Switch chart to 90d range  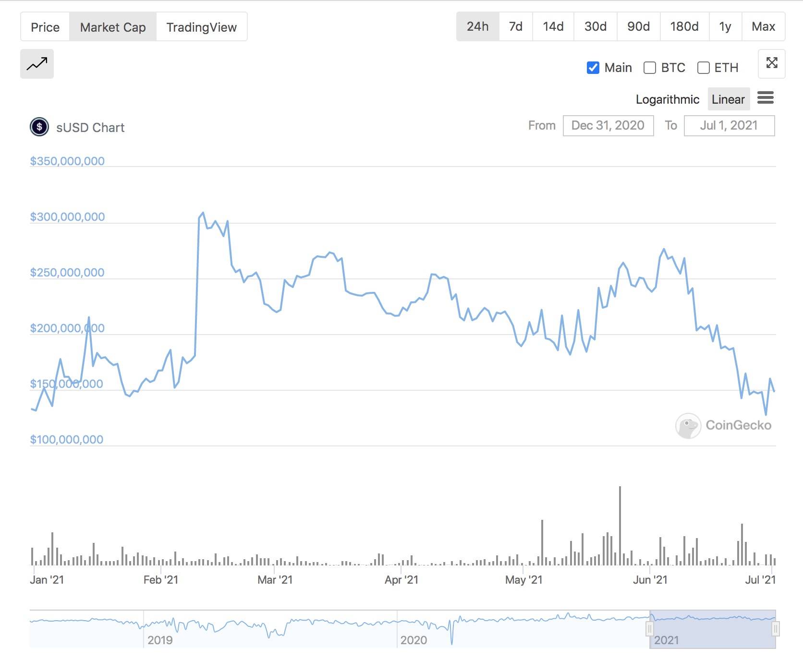pos(639,26)
